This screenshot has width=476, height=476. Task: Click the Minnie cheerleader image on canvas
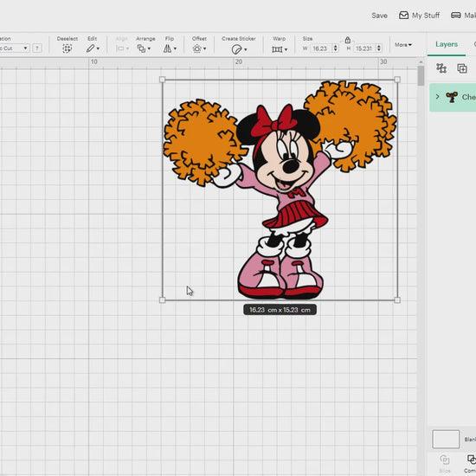280,190
